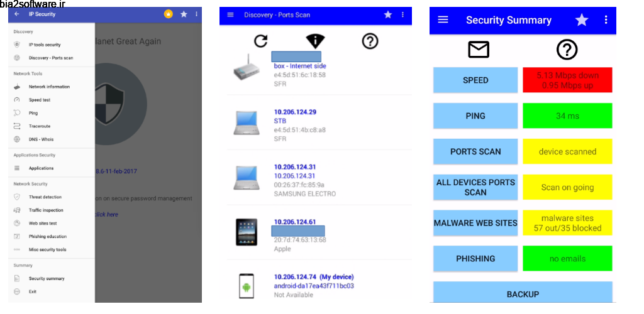Tap ALL DEVICES PORTS SCAN button
Image resolution: width=644 pixels, height=314 pixels.
tap(475, 187)
